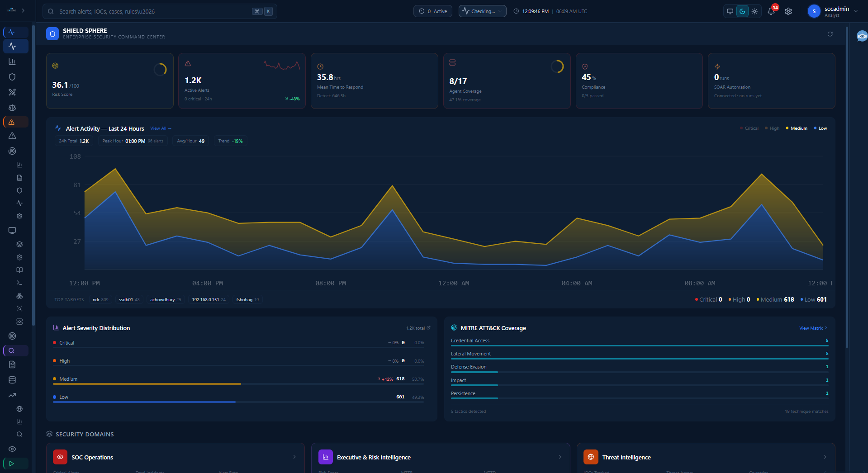Click the dashboard refresh icon
The height and width of the screenshot is (473, 868).
coord(830,34)
